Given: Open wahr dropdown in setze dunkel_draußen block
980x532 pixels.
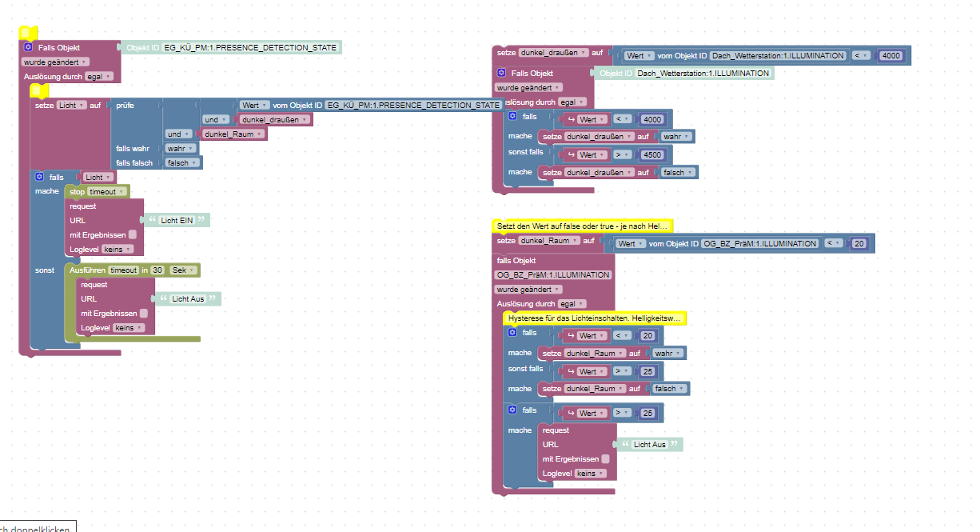Looking at the screenshot, I should 676,137.
